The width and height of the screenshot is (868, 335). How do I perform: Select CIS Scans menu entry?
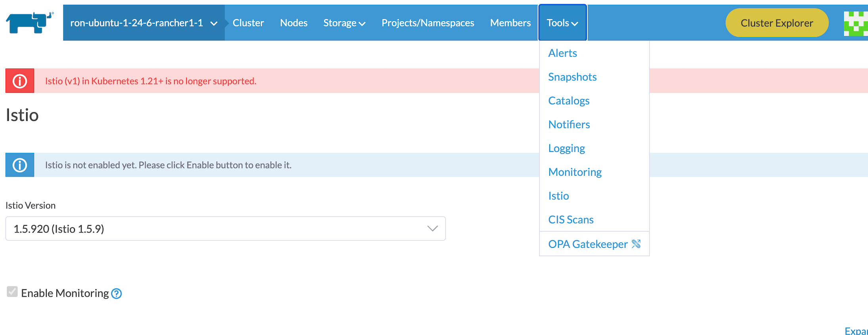[x=571, y=219]
